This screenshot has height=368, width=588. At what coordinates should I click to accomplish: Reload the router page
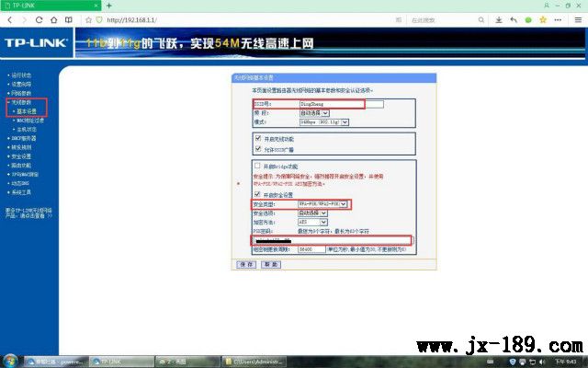coord(39,20)
